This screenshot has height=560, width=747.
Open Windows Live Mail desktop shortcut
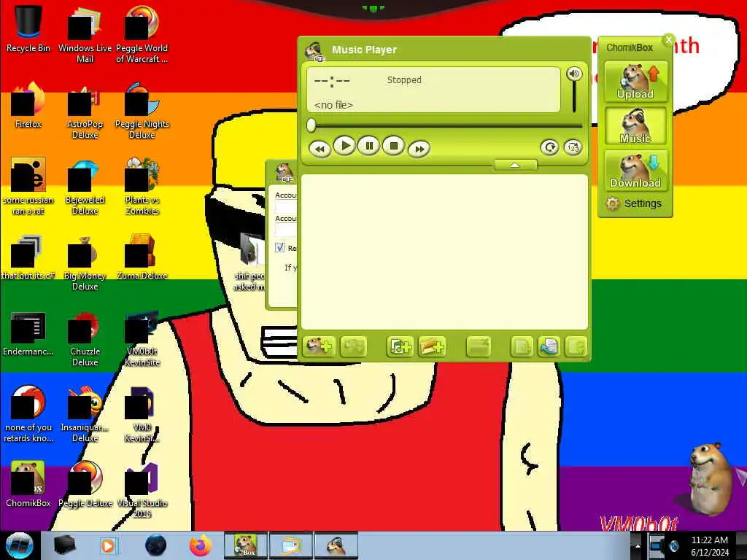pyautogui.click(x=85, y=34)
